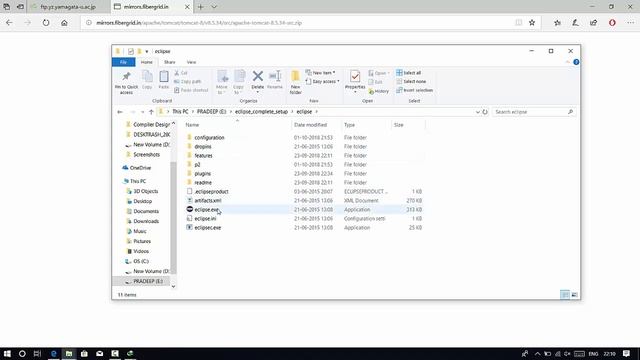The width and height of the screenshot is (640, 360).
Task: Switch to the Home ribbon tab
Action: [147, 62]
